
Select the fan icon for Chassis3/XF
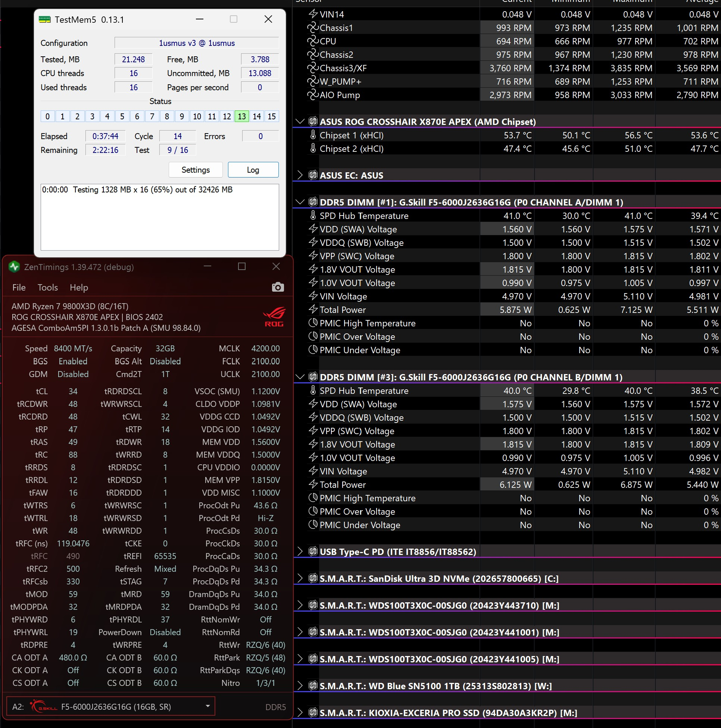coord(313,68)
